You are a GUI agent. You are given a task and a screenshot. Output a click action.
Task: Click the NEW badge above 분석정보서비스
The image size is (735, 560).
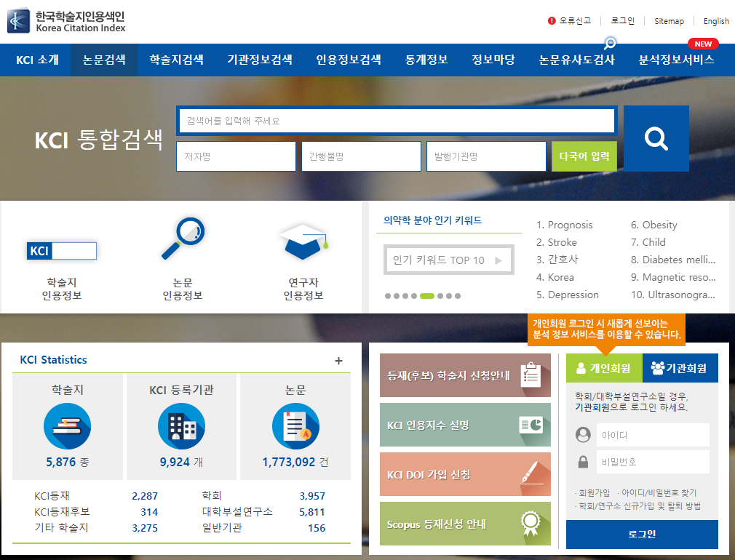tap(703, 44)
